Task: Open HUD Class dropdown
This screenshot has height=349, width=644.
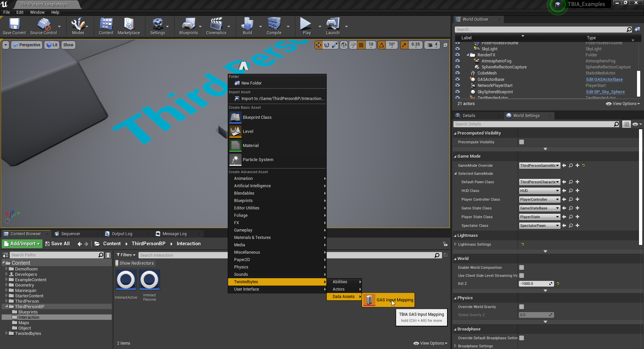Action: click(x=539, y=191)
